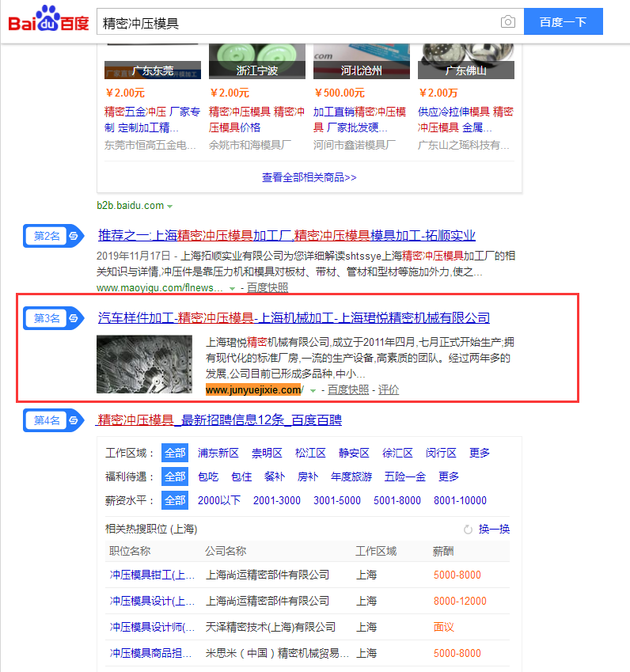Select 餐补 benefit filter
This screenshot has width=630, height=672.
(275, 476)
